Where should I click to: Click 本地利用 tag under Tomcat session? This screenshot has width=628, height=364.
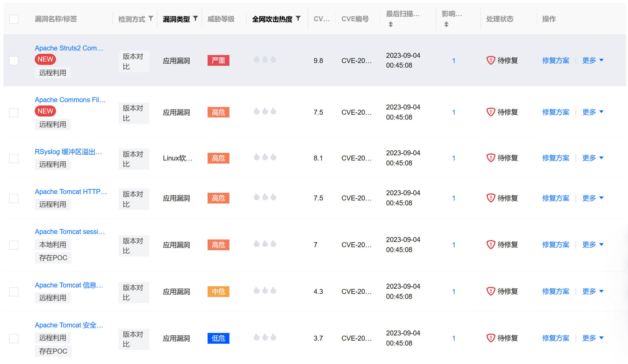[x=53, y=244]
